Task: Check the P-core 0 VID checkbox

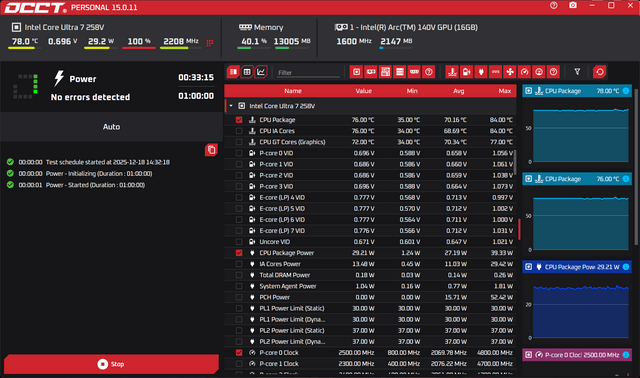Action: click(239, 153)
